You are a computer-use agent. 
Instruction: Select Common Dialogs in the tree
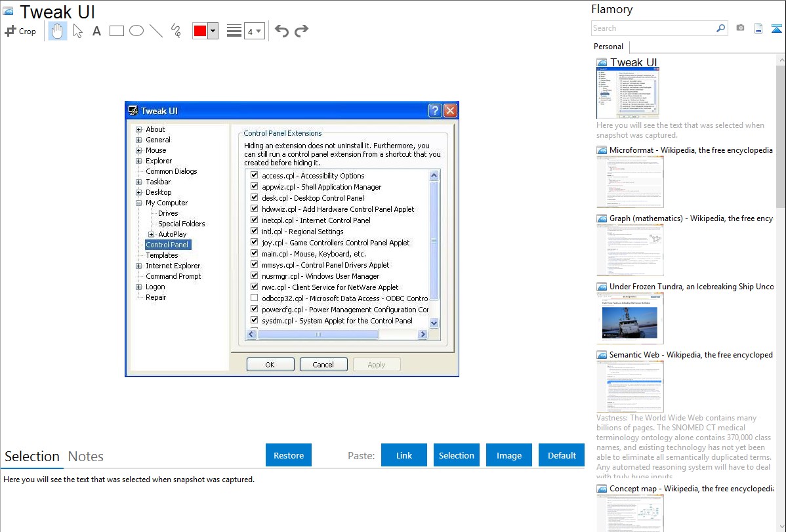click(171, 171)
